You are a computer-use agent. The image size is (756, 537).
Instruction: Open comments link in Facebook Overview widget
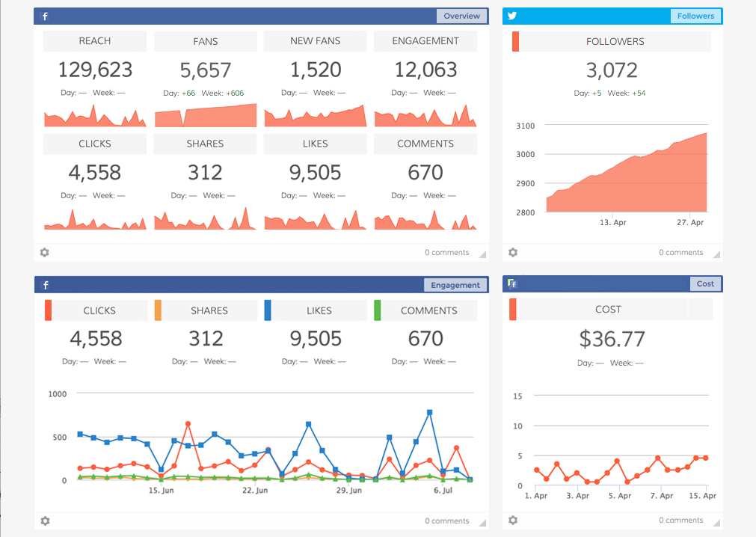[x=446, y=253]
